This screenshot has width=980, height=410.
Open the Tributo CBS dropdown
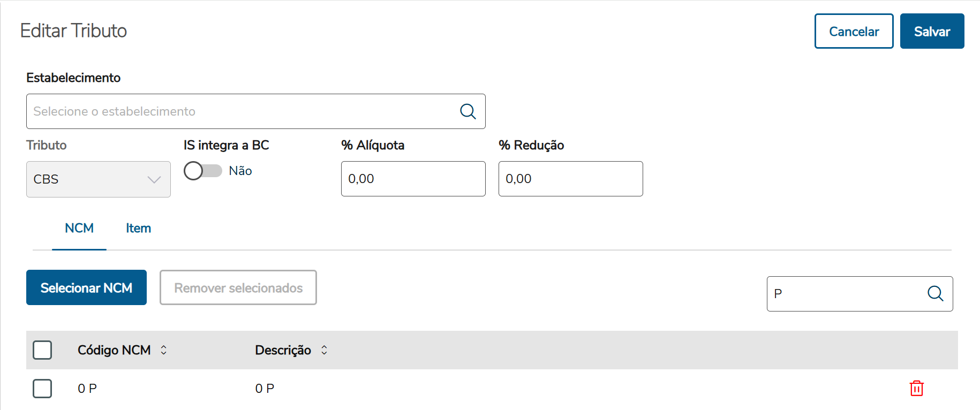99,179
